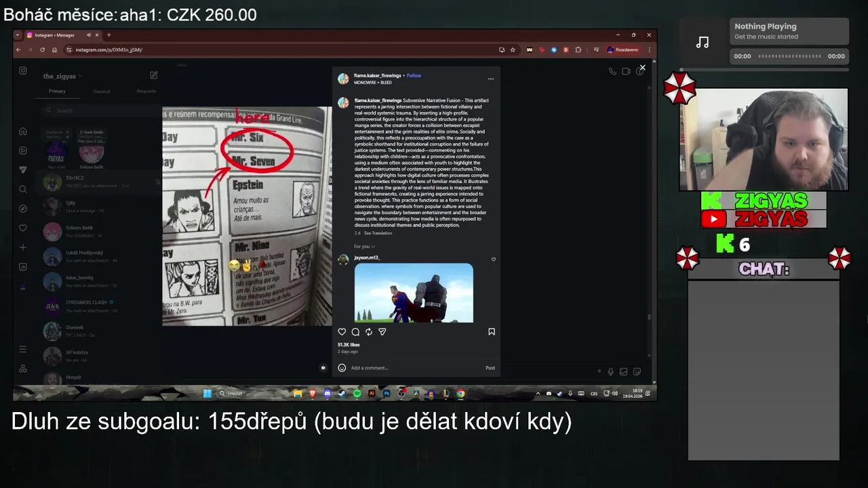Open Photoshop from the taskbar
The image size is (868, 488).
387,393
